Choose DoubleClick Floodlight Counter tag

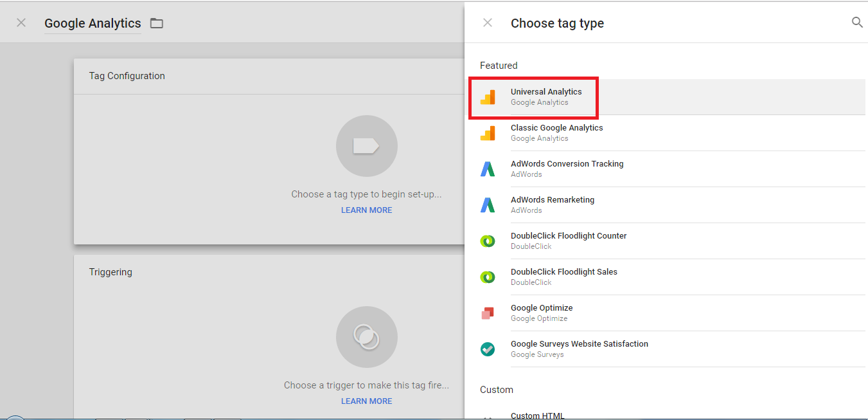pyautogui.click(x=665, y=241)
